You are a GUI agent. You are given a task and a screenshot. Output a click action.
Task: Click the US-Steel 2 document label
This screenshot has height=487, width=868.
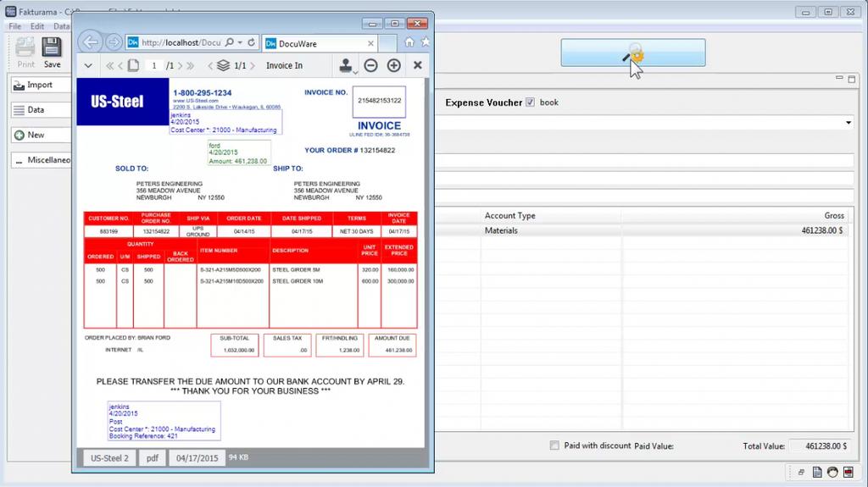coord(109,457)
